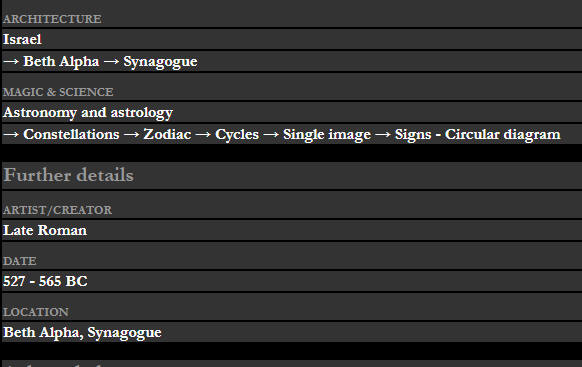The height and width of the screenshot is (367, 582).
Task: Open the Cycles category link
Action: [237, 135]
